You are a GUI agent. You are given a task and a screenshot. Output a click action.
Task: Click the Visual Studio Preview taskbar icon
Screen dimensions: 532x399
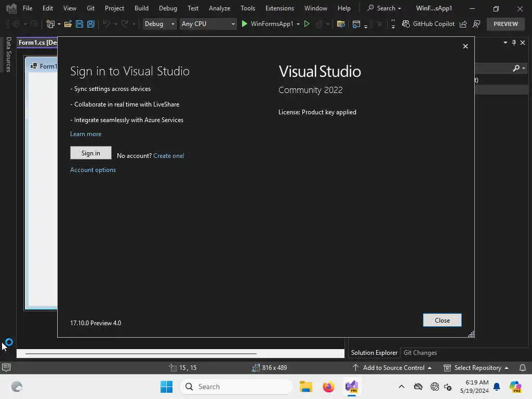[x=352, y=387]
